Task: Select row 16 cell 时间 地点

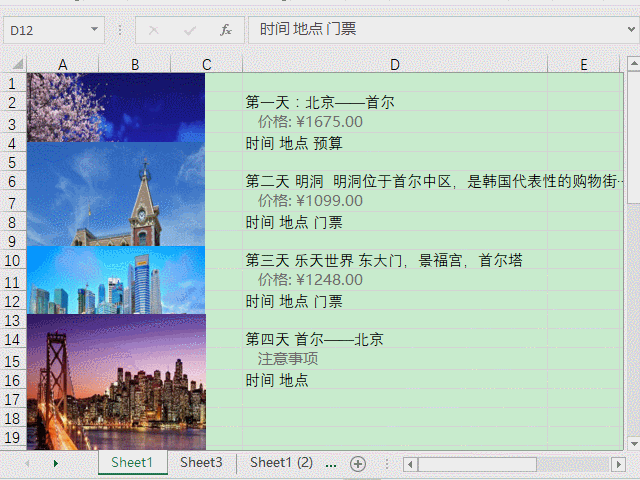Action: 395,380
